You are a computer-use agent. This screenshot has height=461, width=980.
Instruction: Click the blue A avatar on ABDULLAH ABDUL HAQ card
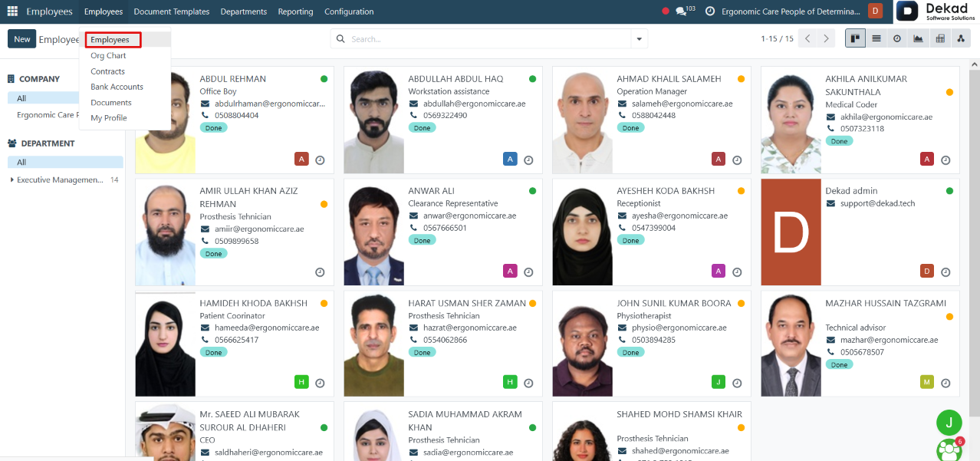[510, 159]
